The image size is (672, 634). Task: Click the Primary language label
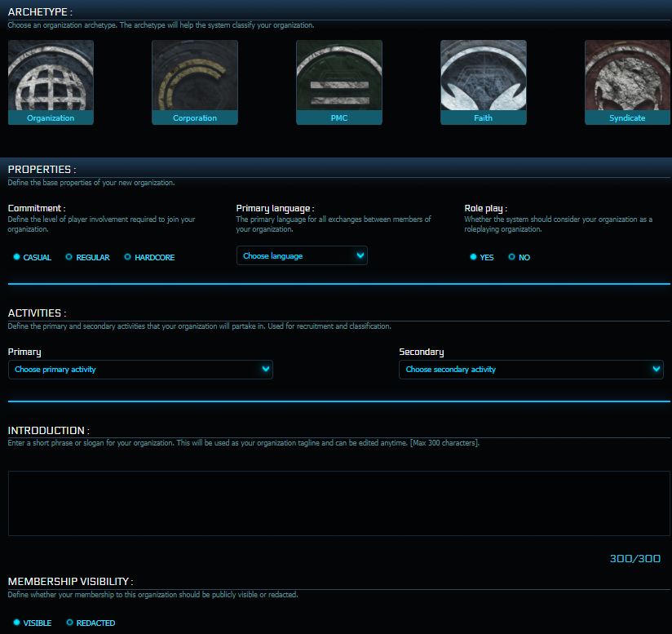(275, 208)
